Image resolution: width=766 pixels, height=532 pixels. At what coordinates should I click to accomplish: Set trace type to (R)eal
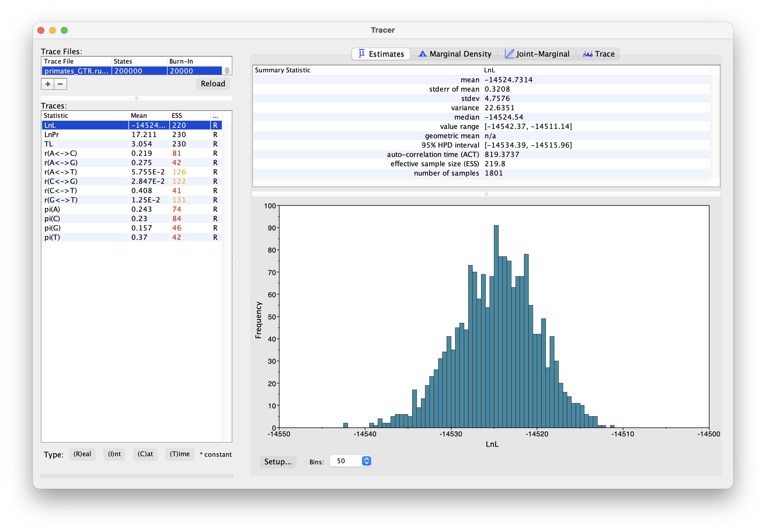82,454
